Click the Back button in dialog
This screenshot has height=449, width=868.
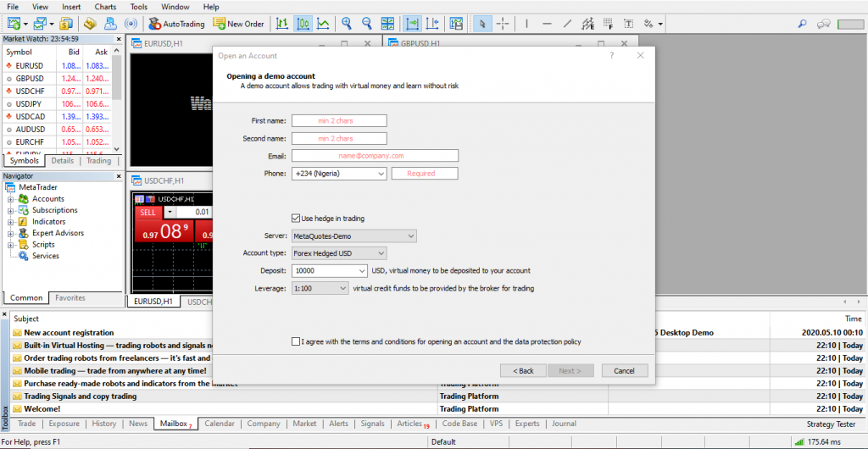coord(523,370)
